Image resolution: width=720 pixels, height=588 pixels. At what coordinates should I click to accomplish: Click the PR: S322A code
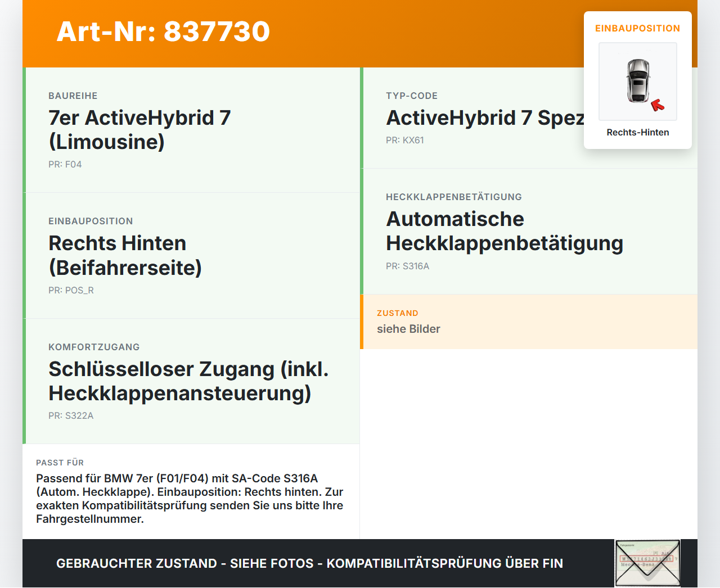[71, 415]
